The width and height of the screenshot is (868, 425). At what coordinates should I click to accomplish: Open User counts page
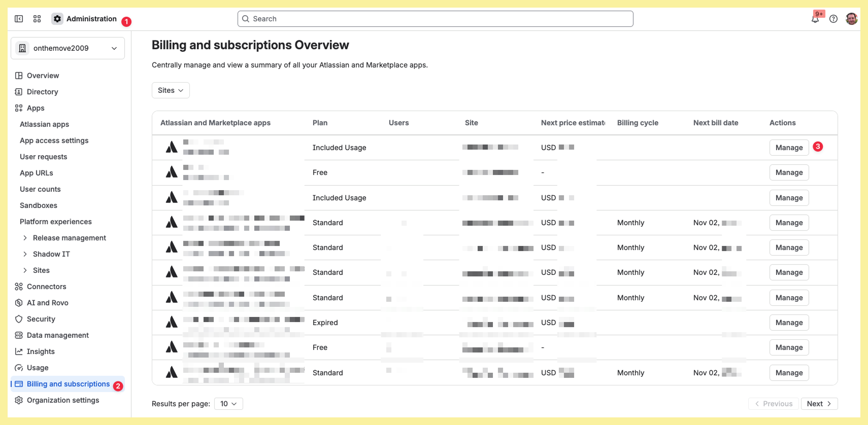pyautogui.click(x=40, y=189)
